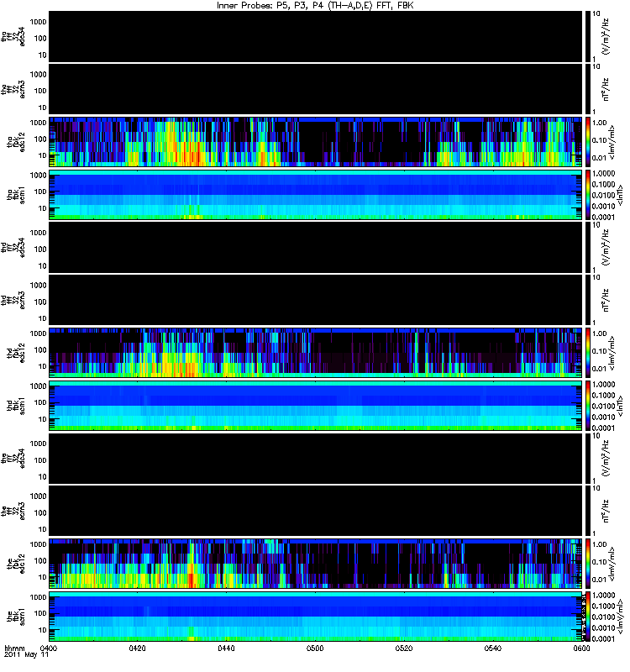Select the tha fbk scm1 spectrogram panel
This screenshot has height=672, width=630.
(x=316, y=194)
